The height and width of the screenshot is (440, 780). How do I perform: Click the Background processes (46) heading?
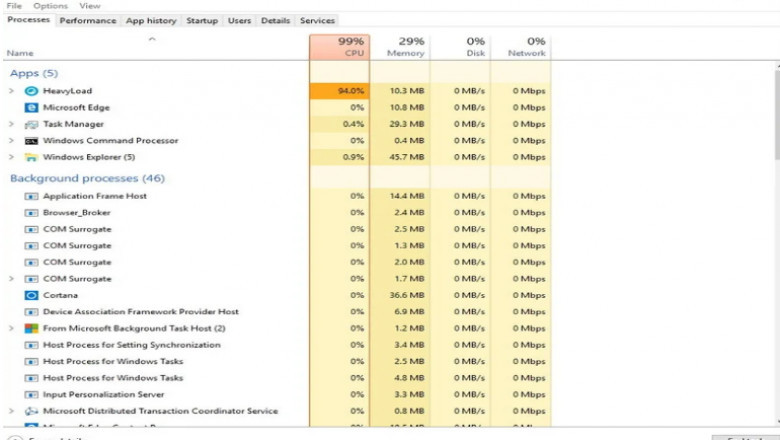87,178
